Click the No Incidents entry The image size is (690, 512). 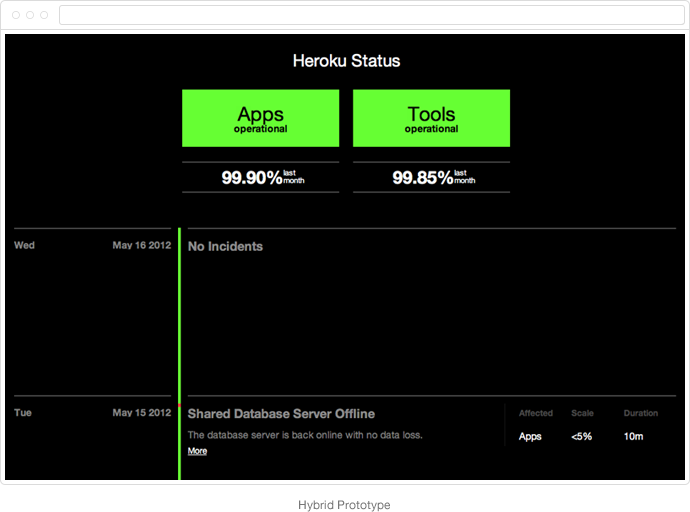tap(225, 246)
